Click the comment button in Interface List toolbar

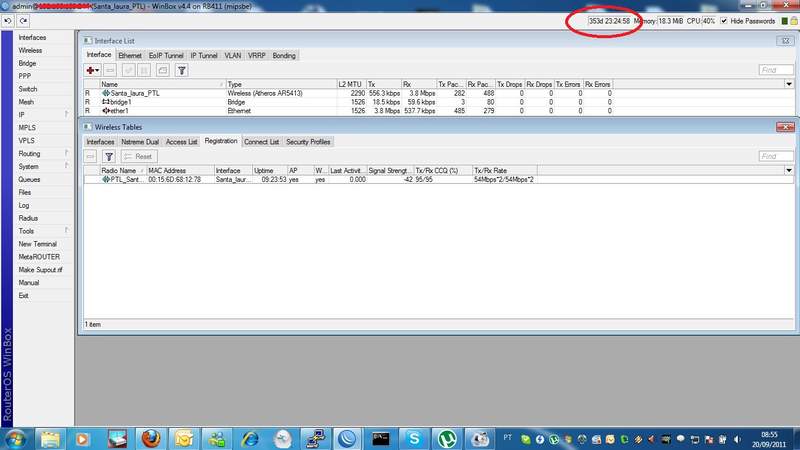click(x=163, y=70)
